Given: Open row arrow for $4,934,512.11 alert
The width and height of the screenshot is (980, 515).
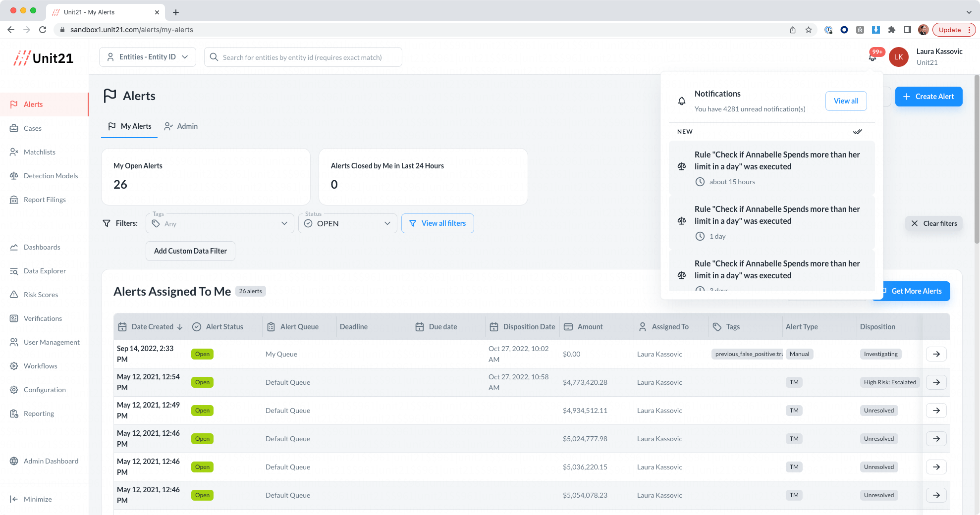Looking at the screenshot, I should (936, 411).
